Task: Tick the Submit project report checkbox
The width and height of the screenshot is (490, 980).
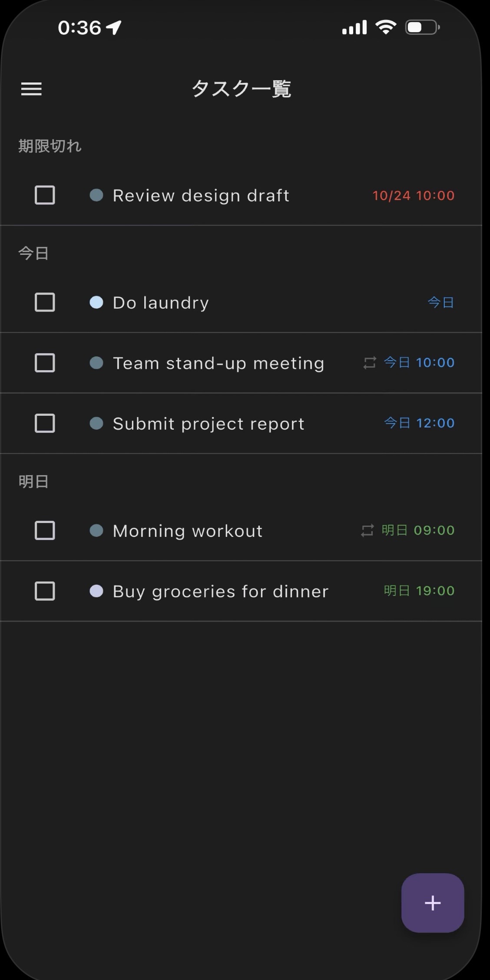Action: 45,423
